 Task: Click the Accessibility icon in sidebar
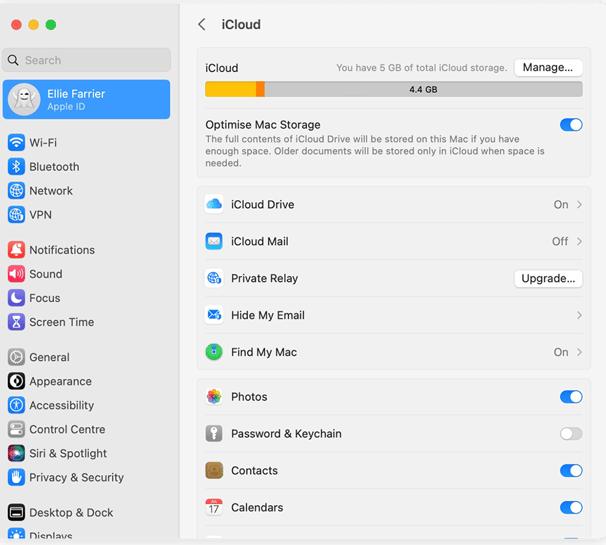tap(16, 405)
